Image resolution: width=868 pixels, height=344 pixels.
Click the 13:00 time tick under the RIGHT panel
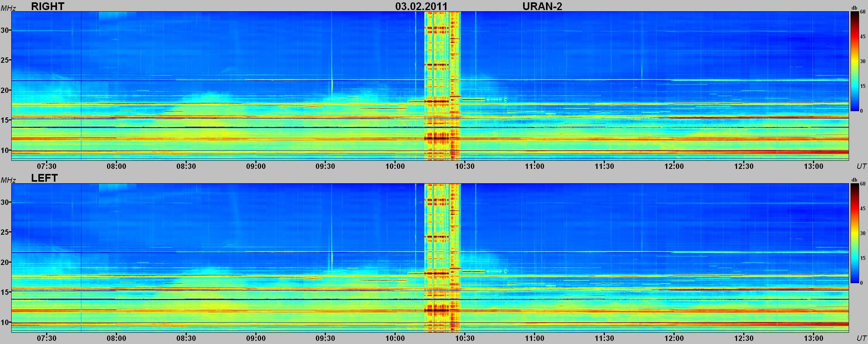(x=814, y=167)
